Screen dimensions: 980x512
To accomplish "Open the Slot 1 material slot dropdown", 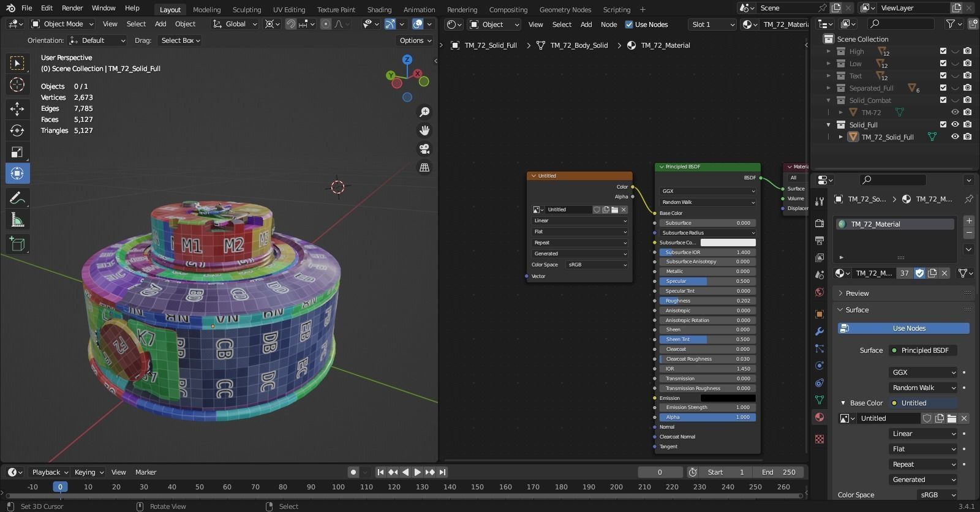I will 712,24.
